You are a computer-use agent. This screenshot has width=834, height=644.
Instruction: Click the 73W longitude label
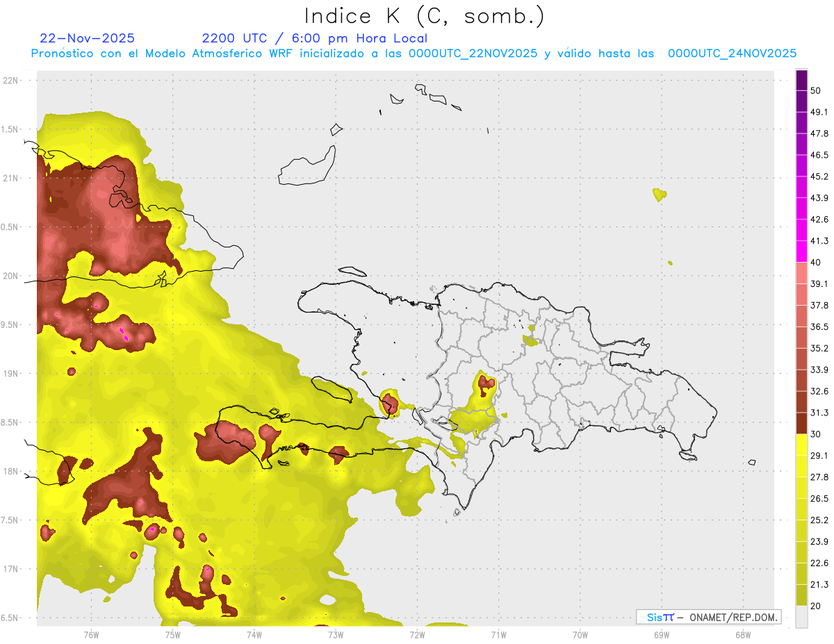click(336, 634)
